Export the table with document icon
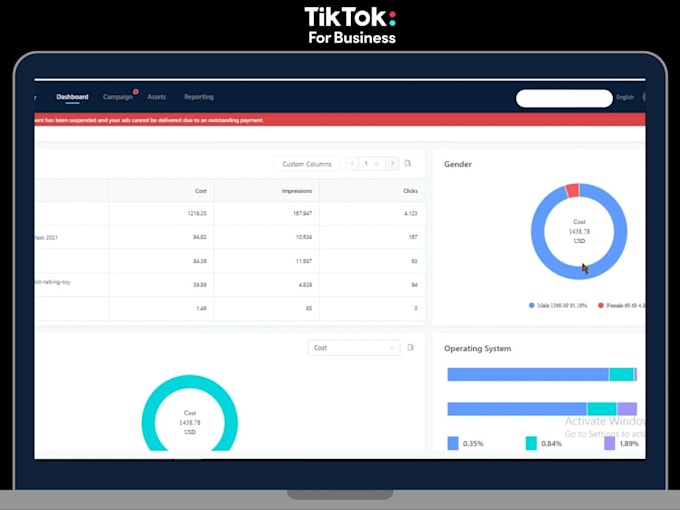Viewport: 680px width, 510px height. (408, 163)
